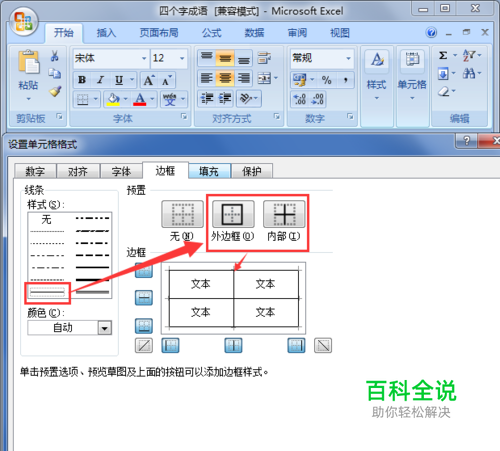Select the 无 line style

click(47, 219)
